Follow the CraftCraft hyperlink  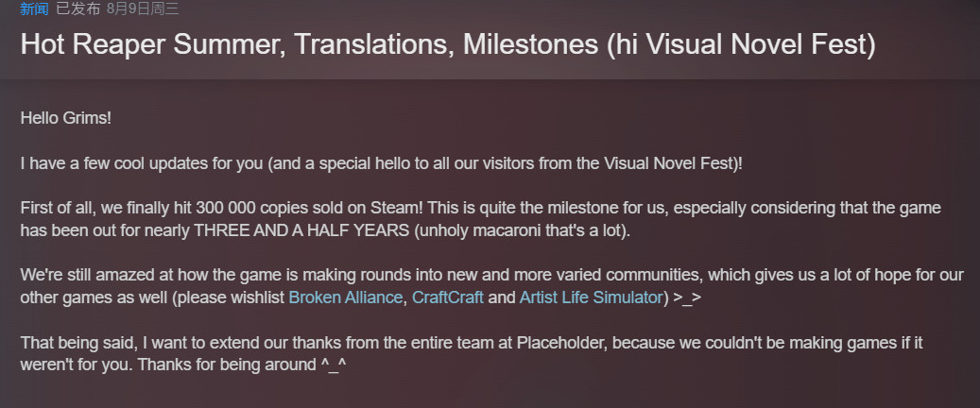(x=449, y=297)
